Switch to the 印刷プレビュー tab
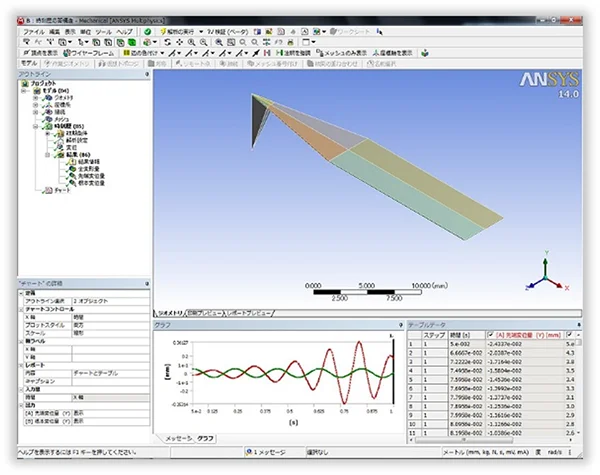Image resolution: width=600 pixels, height=475 pixels. [x=205, y=313]
